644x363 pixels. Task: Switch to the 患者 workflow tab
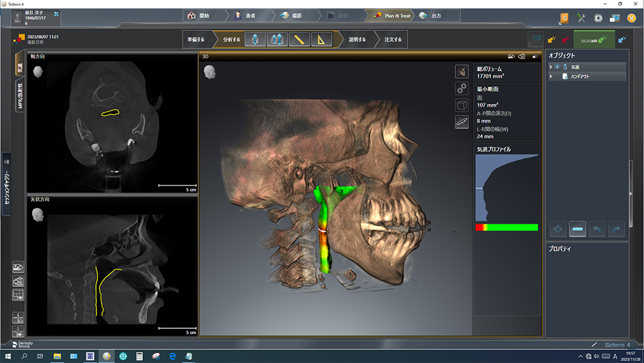point(246,15)
